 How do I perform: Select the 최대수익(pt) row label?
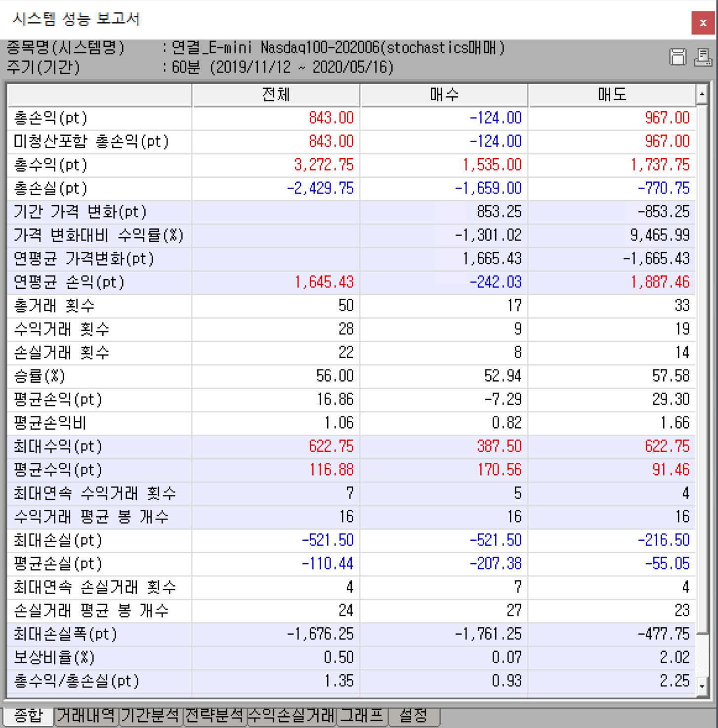58,446
